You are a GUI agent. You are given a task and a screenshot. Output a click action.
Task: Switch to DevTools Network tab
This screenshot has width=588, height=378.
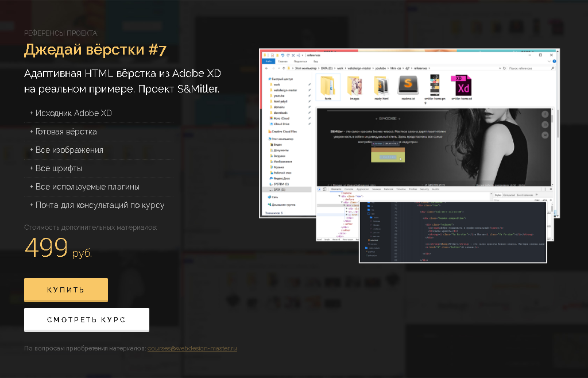[389, 190]
